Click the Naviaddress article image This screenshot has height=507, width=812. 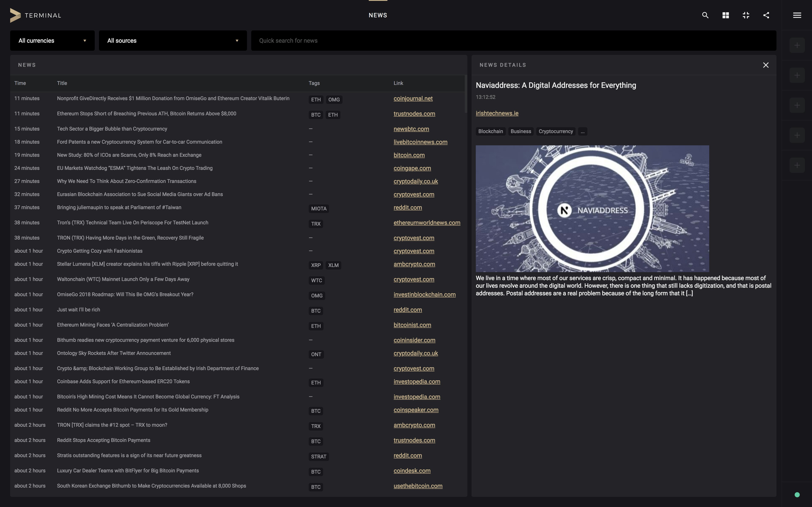coord(592,208)
